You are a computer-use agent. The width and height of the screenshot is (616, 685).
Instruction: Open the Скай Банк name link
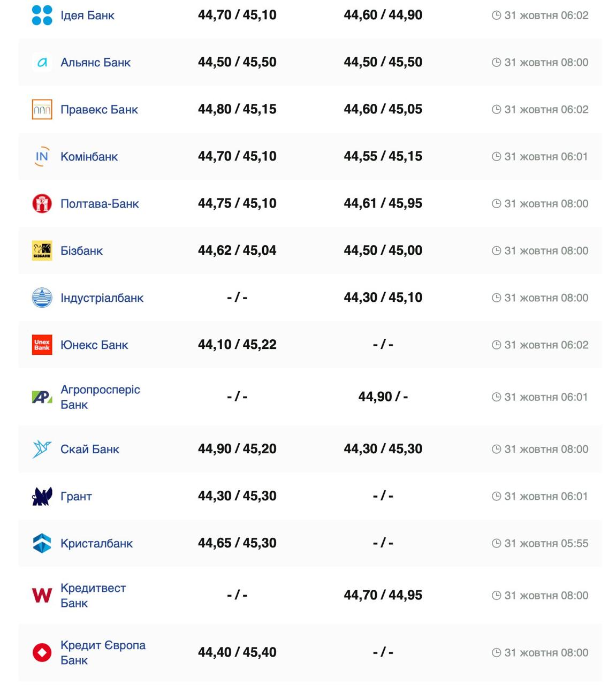click(90, 450)
